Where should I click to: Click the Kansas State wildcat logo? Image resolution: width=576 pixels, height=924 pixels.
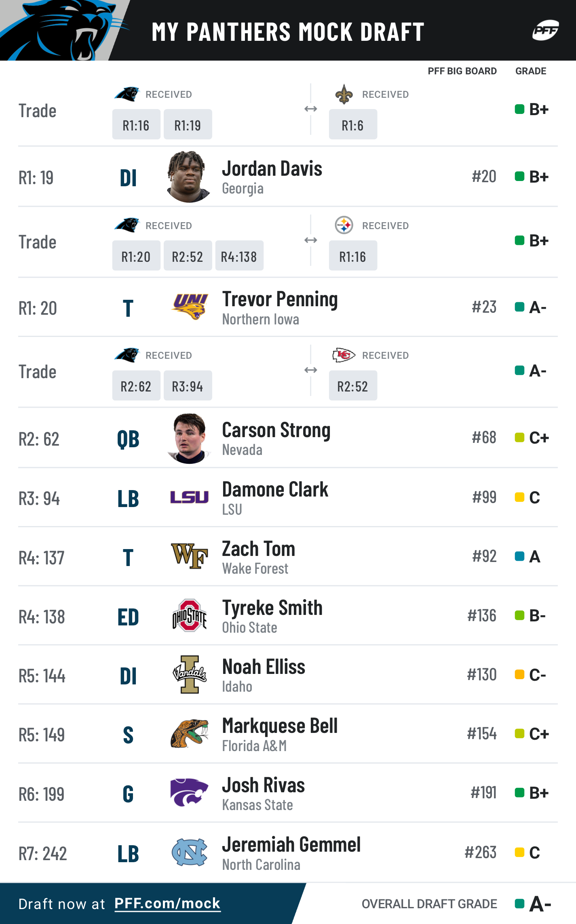(189, 792)
